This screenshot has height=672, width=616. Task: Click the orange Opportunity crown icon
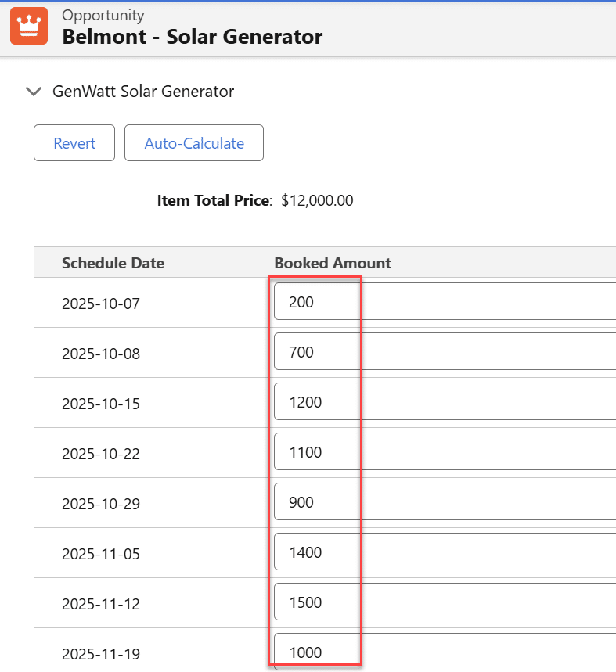(x=29, y=26)
